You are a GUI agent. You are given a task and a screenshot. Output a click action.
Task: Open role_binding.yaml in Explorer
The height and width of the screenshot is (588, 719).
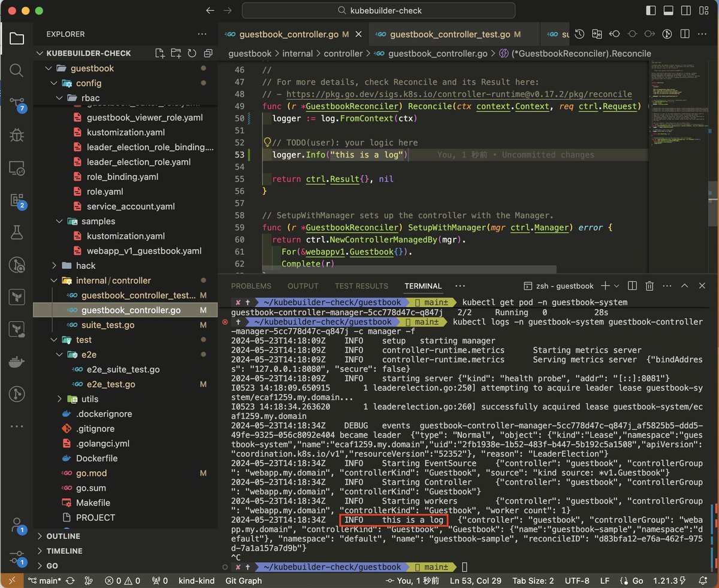tap(122, 177)
